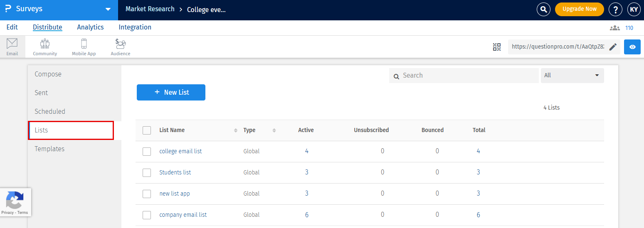Open the search magnifier in header

point(543,9)
